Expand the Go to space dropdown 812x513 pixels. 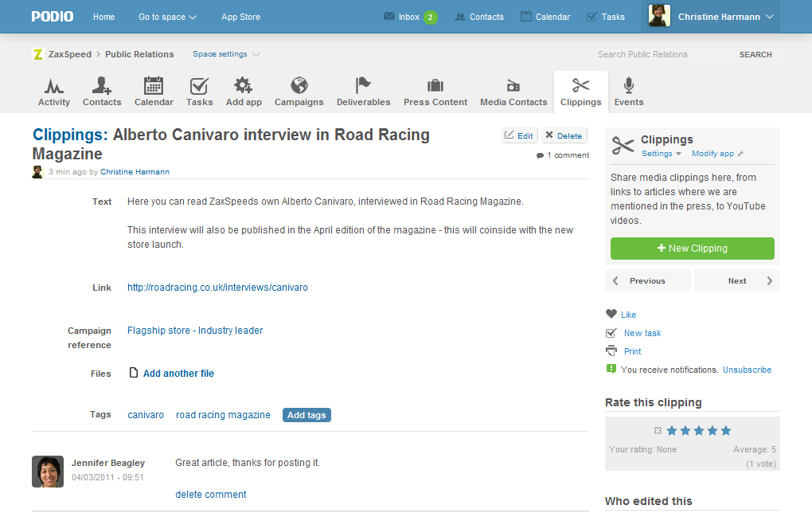pyautogui.click(x=167, y=17)
